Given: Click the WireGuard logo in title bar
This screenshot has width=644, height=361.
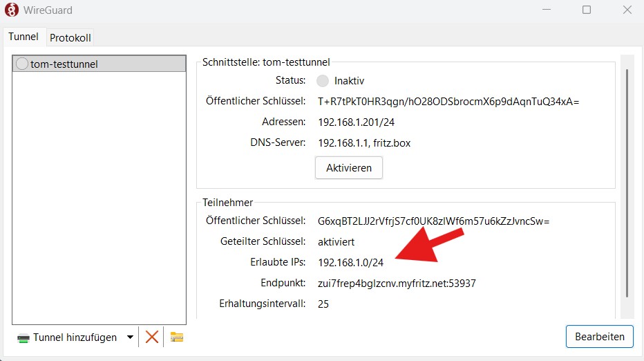Looking at the screenshot, I should point(12,10).
